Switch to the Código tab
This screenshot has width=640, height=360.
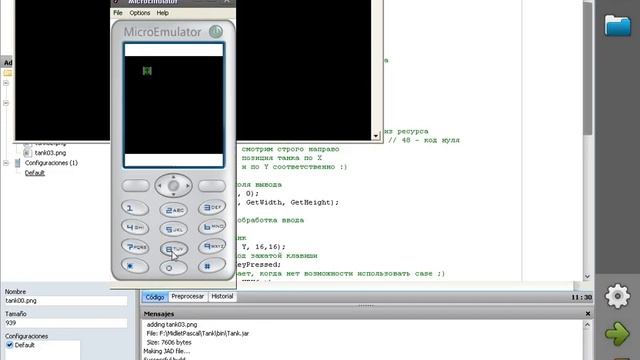coord(155,297)
